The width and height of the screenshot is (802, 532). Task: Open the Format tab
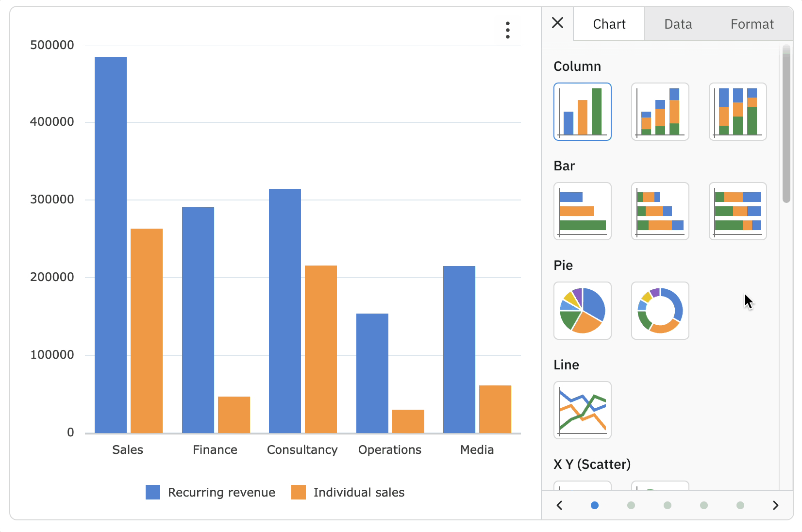click(x=752, y=23)
